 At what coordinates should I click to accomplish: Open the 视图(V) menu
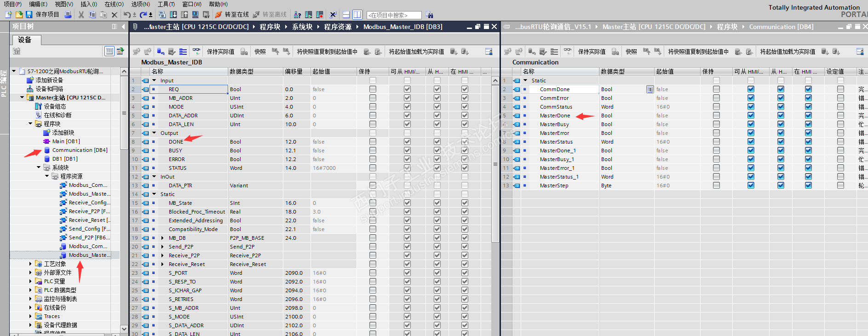pos(64,4)
